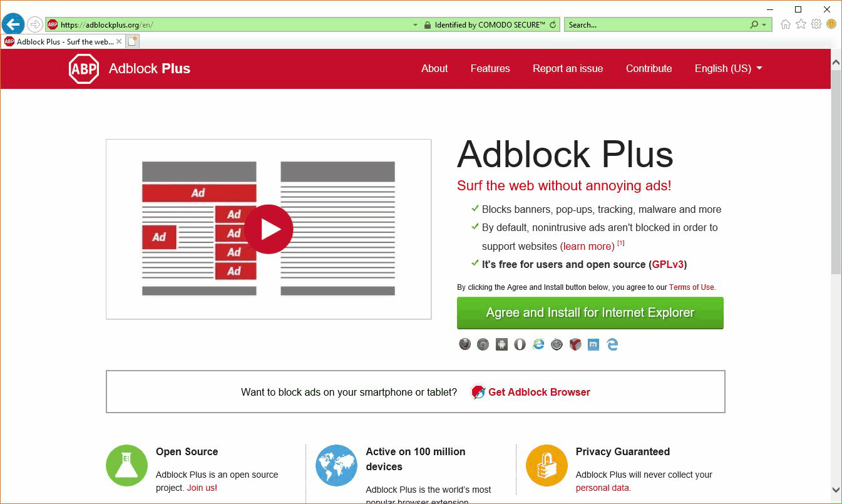Open the Features menu item
This screenshot has width=842, height=504.
pyautogui.click(x=490, y=68)
